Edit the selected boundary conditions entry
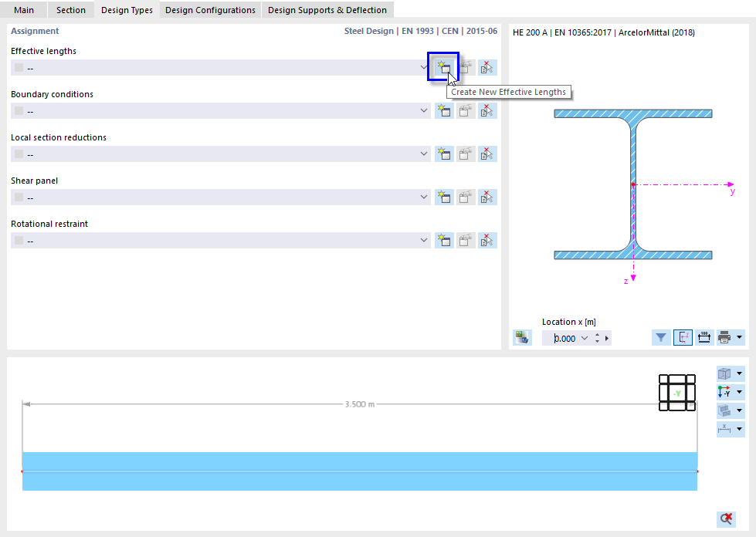Image resolution: width=756 pixels, height=537 pixels. pos(466,111)
